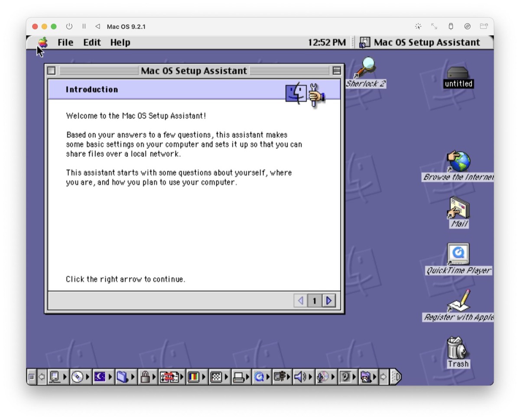The image size is (520, 420).
Task: Click the Setup Assistant window collapse box
Action: pos(336,71)
